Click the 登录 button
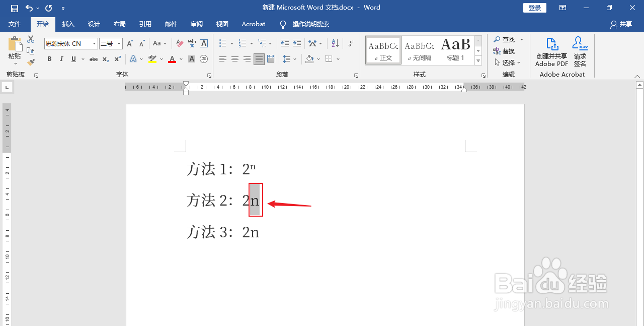Screen dimensions: 644x326 coord(534,7)
